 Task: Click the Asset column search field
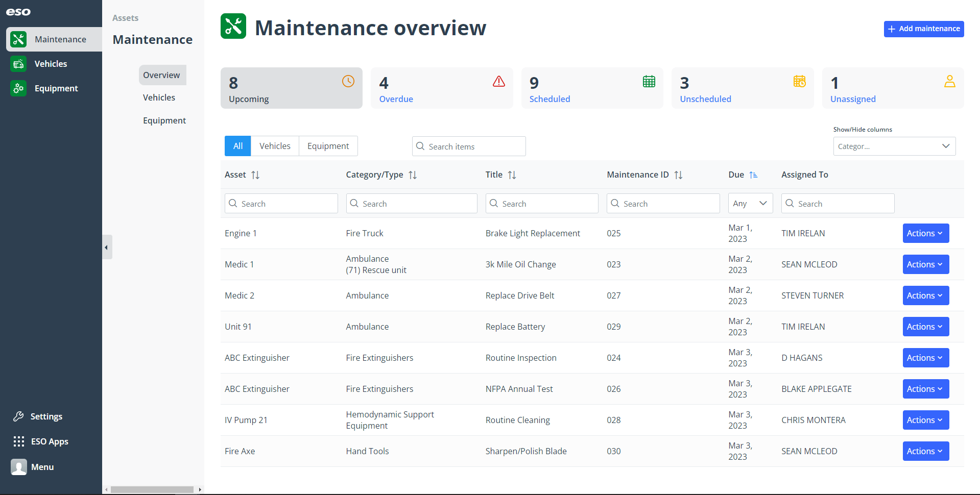[x=281, y=203]
